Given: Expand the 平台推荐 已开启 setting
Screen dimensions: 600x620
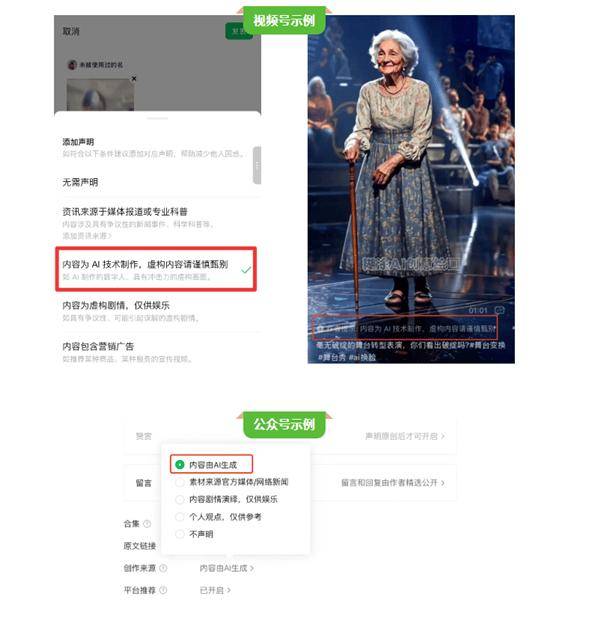Looking at the screenshot, I should (x=215, y=590).
